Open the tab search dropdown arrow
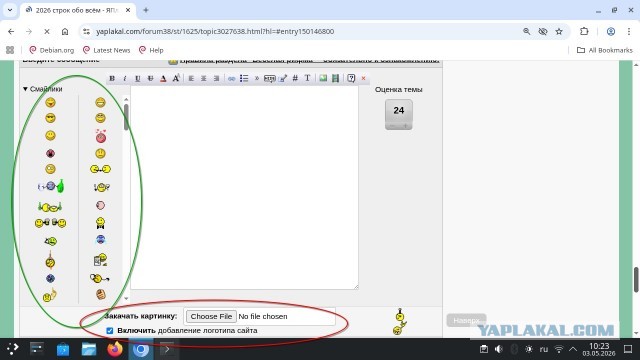The image size is (640, 360). click(x=10, y=10)
